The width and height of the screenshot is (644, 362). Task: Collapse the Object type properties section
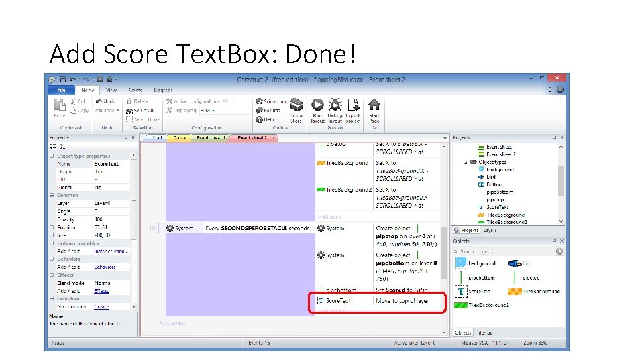(x=52, y=156)
